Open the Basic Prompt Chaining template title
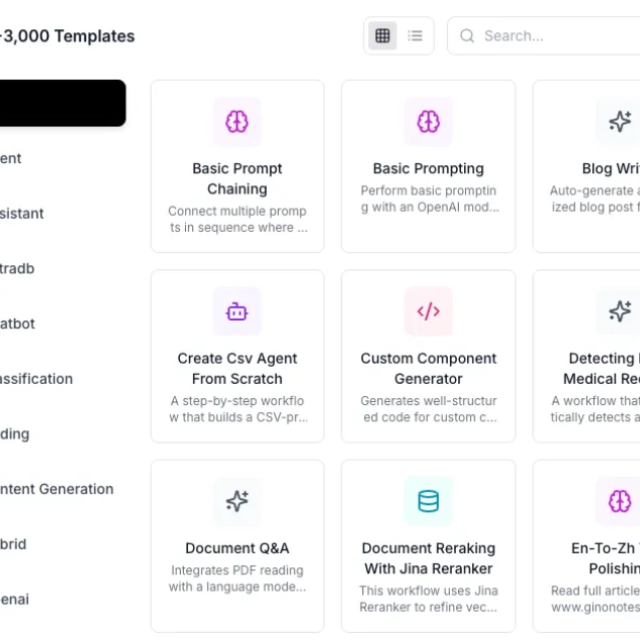Viewport: 640px width, 640px height. [x=237, y=178]
